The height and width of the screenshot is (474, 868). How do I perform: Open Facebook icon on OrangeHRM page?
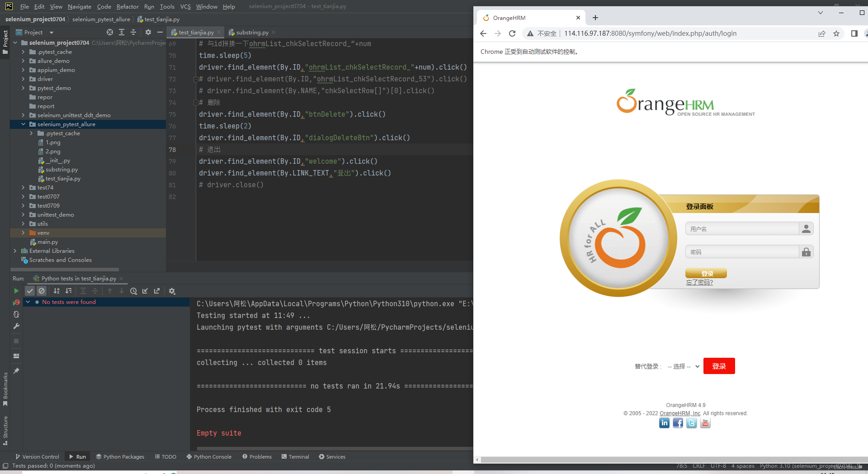(x=678, y=423)
